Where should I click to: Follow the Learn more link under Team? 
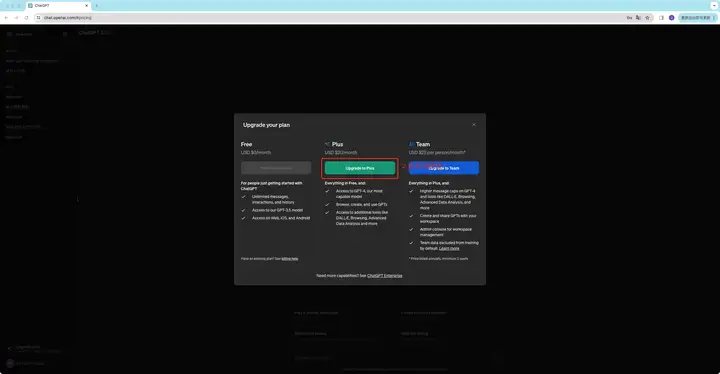[x=449, y=249]
